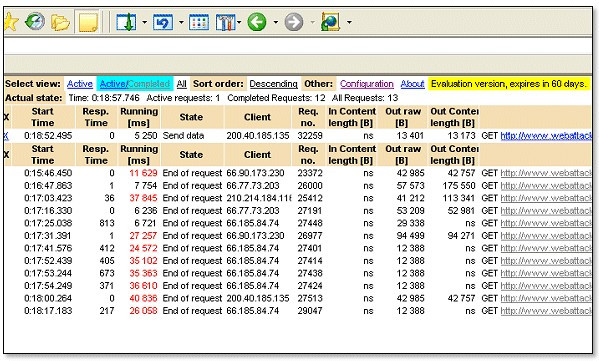Click Out Content length value 113 341
This screenshot has width=599, height=361.
(460, 198)
